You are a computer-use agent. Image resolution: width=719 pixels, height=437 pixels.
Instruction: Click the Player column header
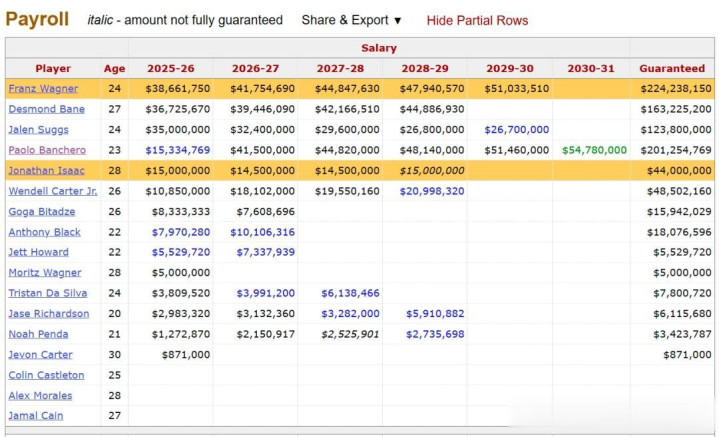(53, 68)
